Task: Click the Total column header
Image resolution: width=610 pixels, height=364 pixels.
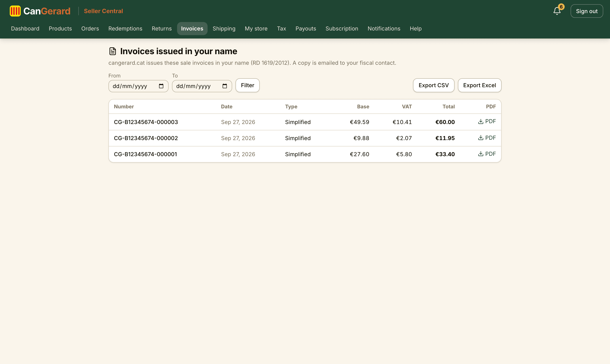Action: (x=448, y=106)
